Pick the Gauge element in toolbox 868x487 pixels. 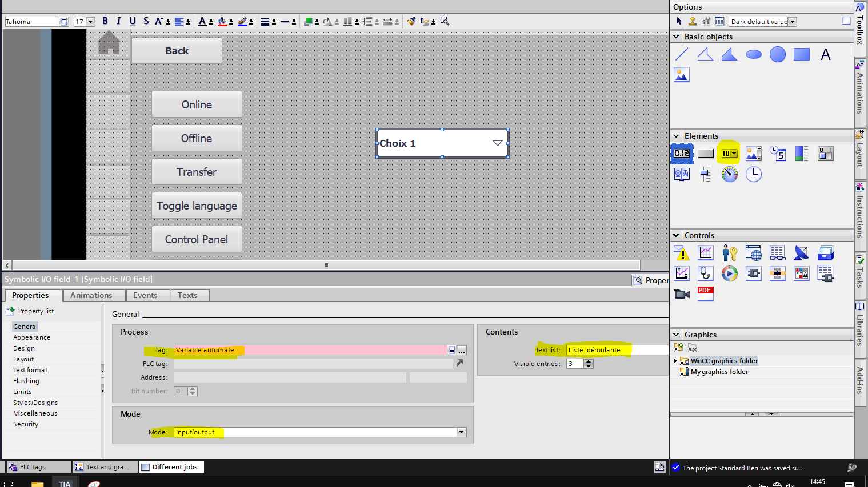coord(729,174)
